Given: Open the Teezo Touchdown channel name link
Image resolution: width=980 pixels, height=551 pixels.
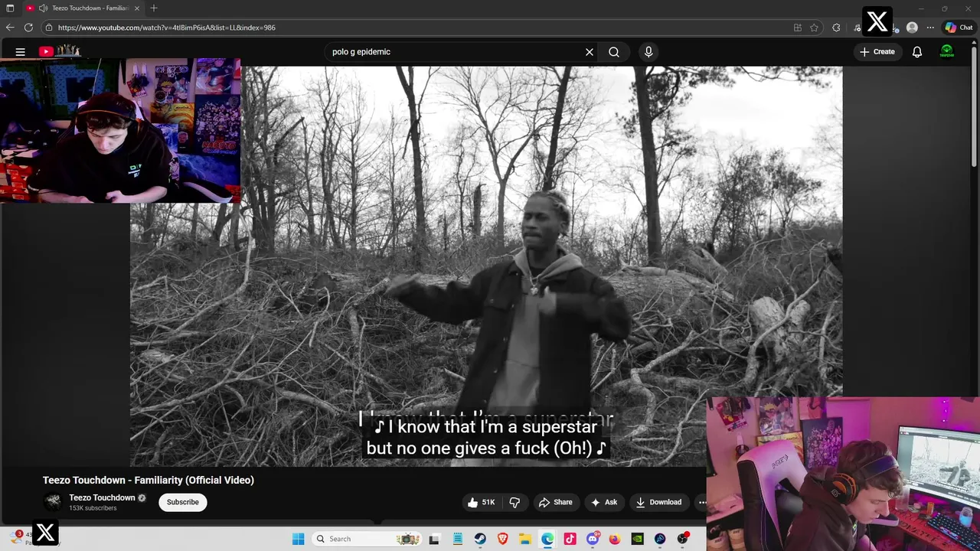Looking at the screenshot, I should [102, 497].
